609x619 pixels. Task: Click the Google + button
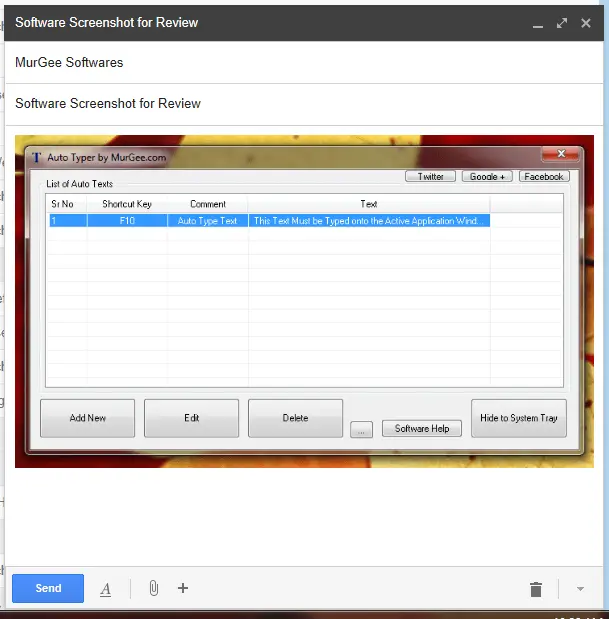click(x=487, y=176)
